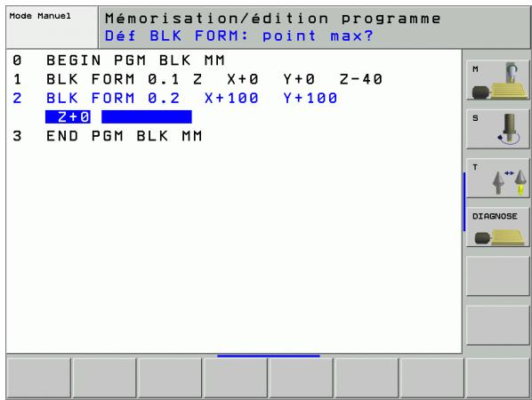Click the S spindle soft key
This screenshot has width=532, height=400.
click(x=497, y=129)
